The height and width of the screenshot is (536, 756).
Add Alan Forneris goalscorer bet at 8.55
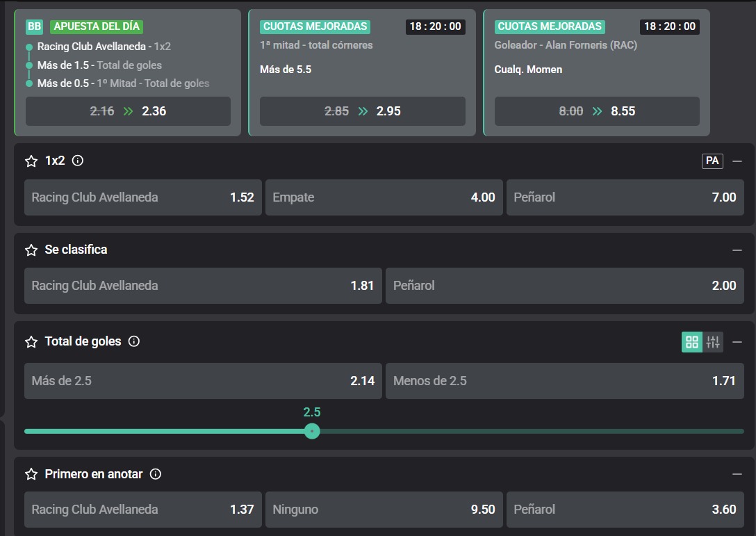pos(597,111)
